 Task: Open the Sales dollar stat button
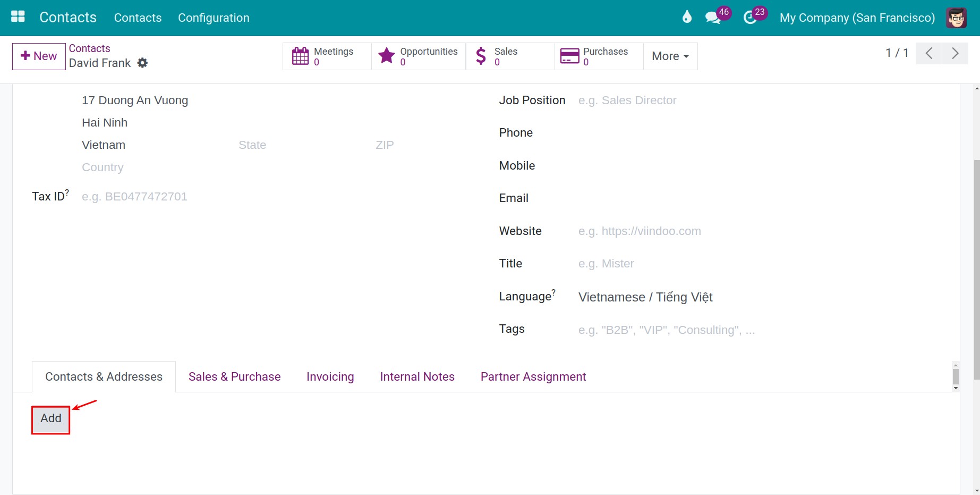click(x=510, y=56)
